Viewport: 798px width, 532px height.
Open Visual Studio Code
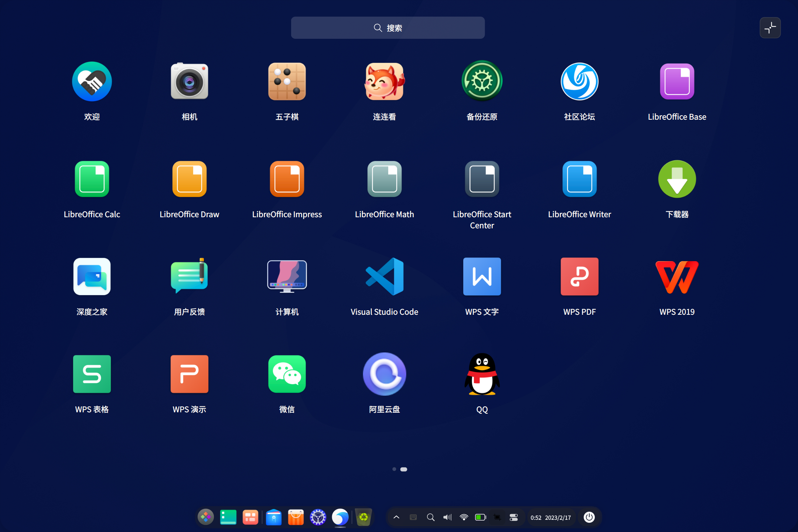[384, 276]
